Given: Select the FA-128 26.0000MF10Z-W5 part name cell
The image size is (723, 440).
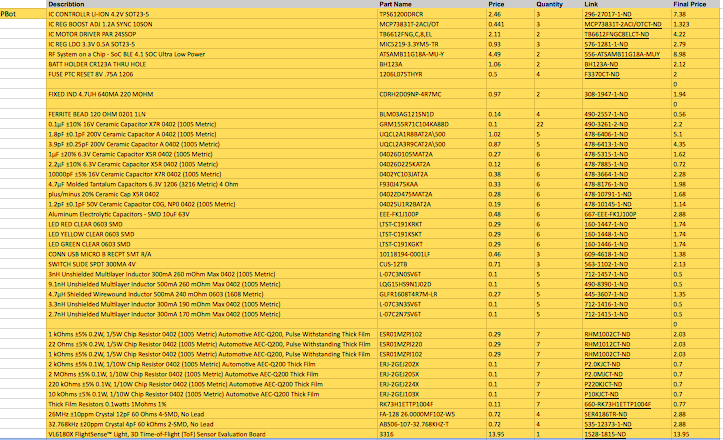Looking at the screenshot, I should tap(432, 414).
